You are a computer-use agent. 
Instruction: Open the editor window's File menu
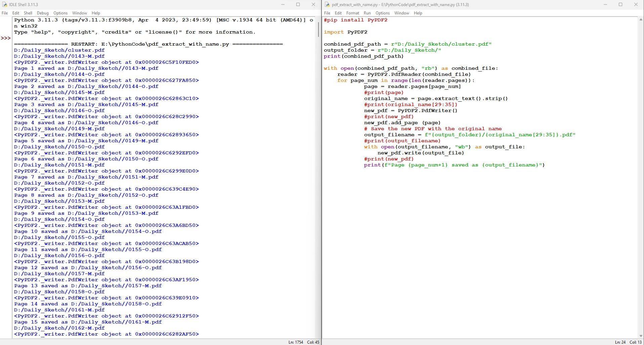(x=327, y=13)
